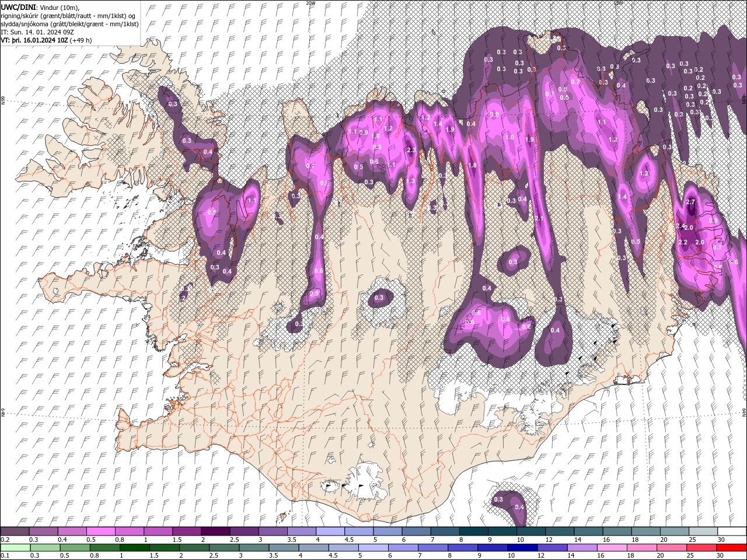This screenshot has width=747, height=560.
Task: Click the 20–25 pale grey snow legend swatch
Action: tap(675, 531)
